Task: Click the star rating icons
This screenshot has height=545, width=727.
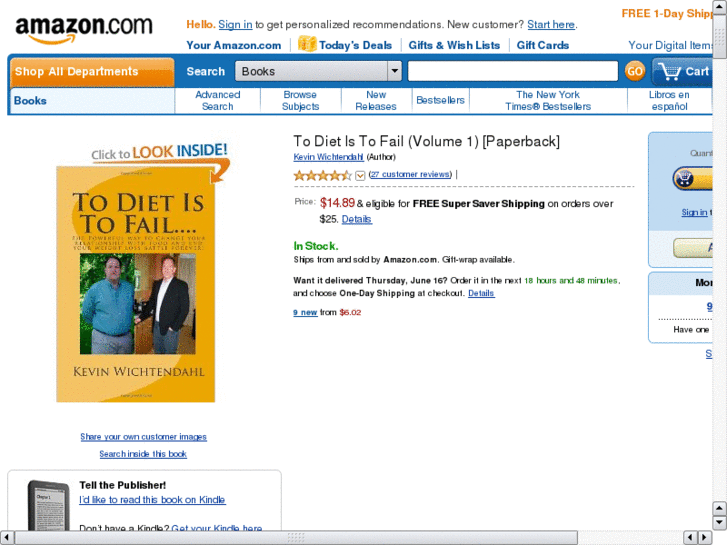Action: click(322, 175)
